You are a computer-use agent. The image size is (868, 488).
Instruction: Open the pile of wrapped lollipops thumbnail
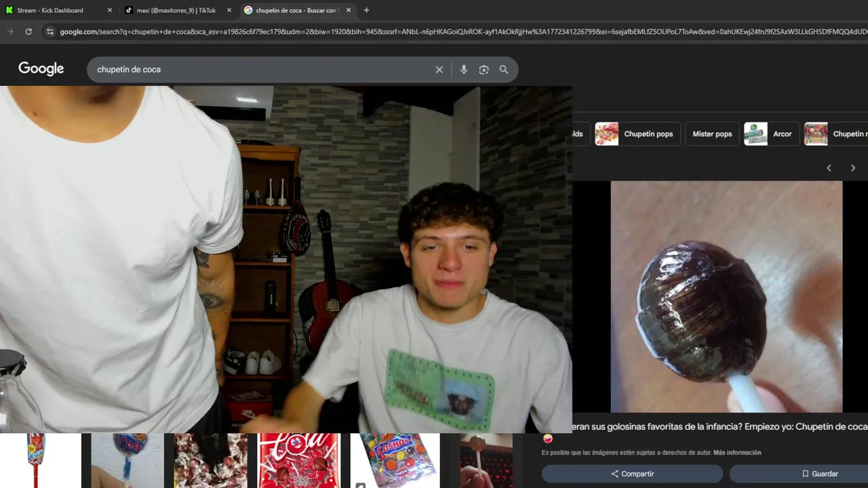(210, 460)
